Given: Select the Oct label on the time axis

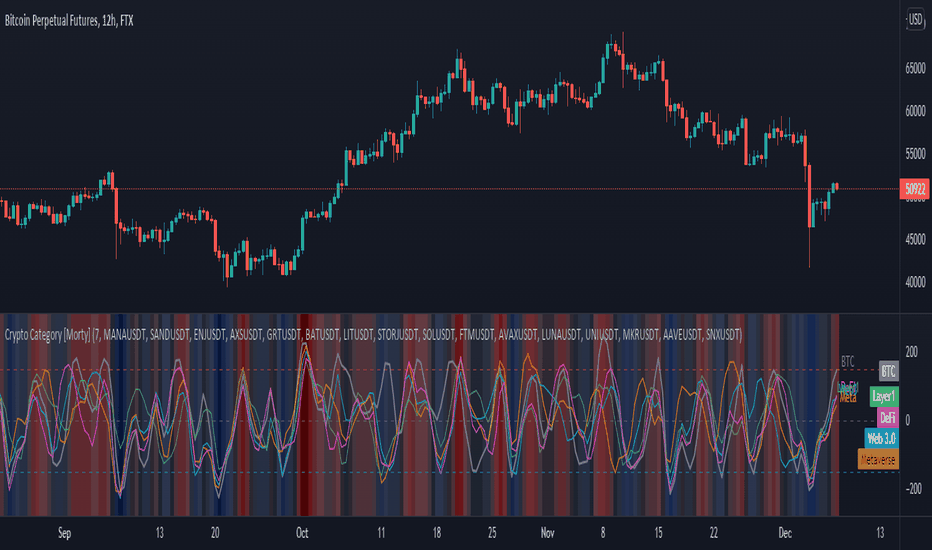Looking at the screenshot, I should pos(302,533).
